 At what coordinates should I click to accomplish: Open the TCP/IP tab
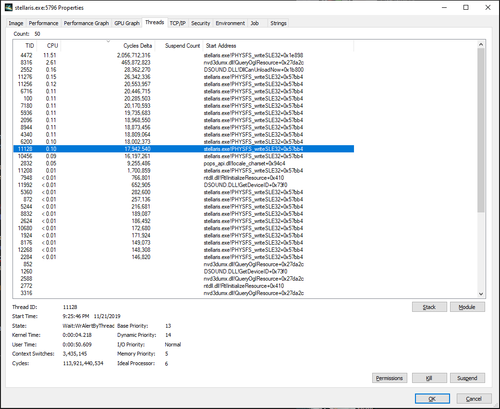[x=178, y=23]
